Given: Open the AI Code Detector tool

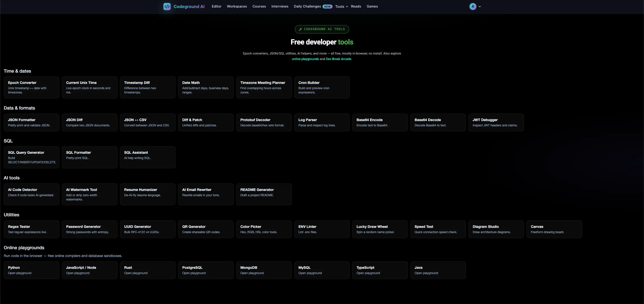Looking at the screenshot, I should click(x=31, y=194).
